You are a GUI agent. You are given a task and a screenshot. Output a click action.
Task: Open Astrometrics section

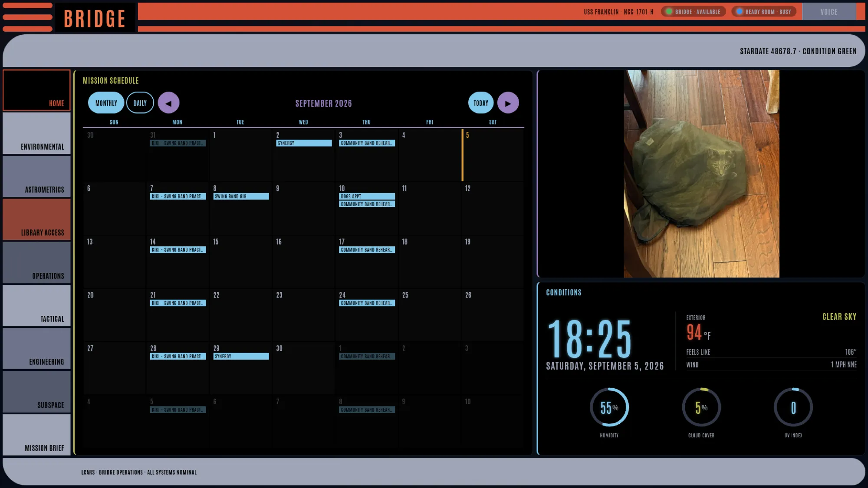36,176
